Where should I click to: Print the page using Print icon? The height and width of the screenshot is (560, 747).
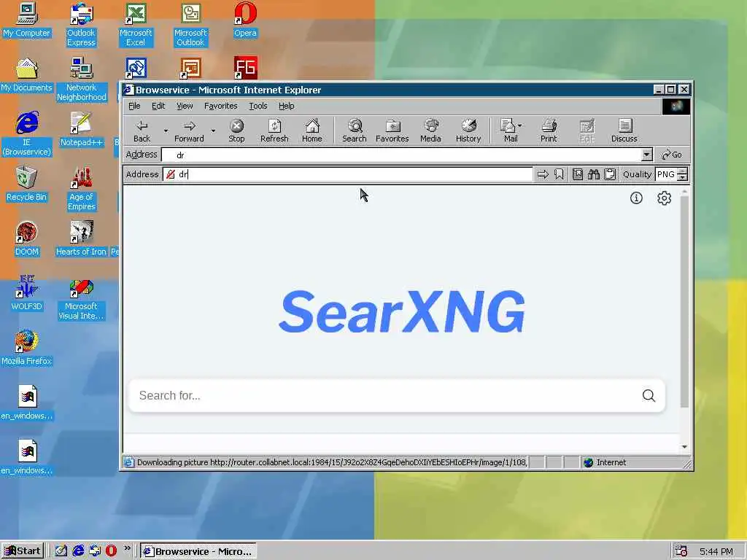pos(549,131)
